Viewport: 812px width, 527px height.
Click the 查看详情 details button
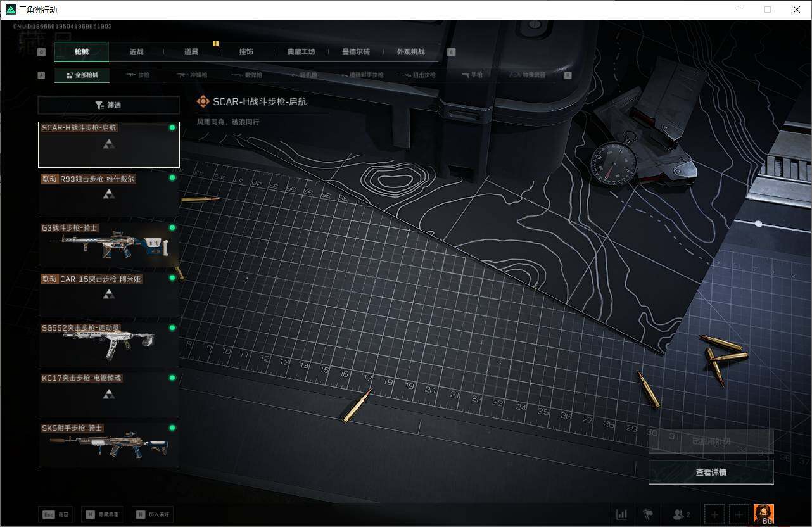(710, 472)
